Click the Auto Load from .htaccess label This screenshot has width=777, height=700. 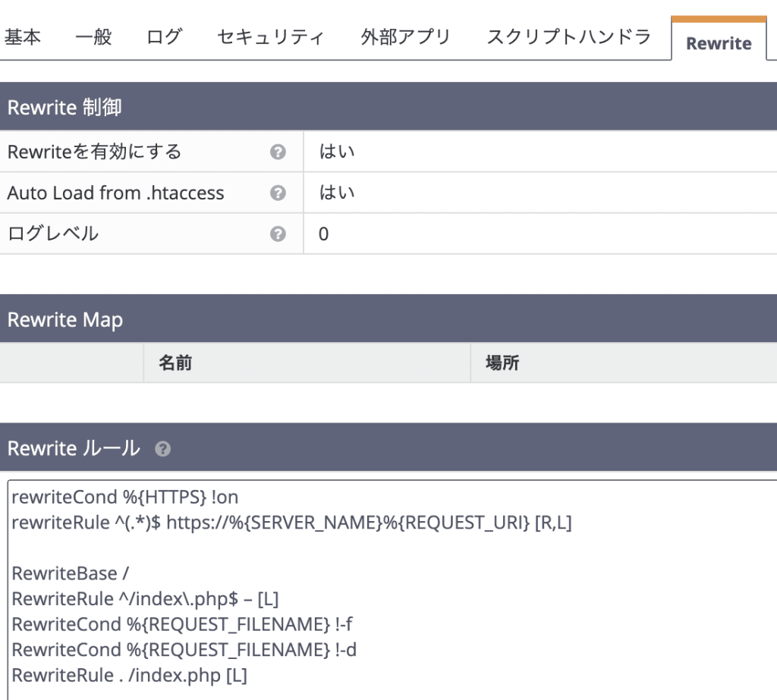click(115, 193)
